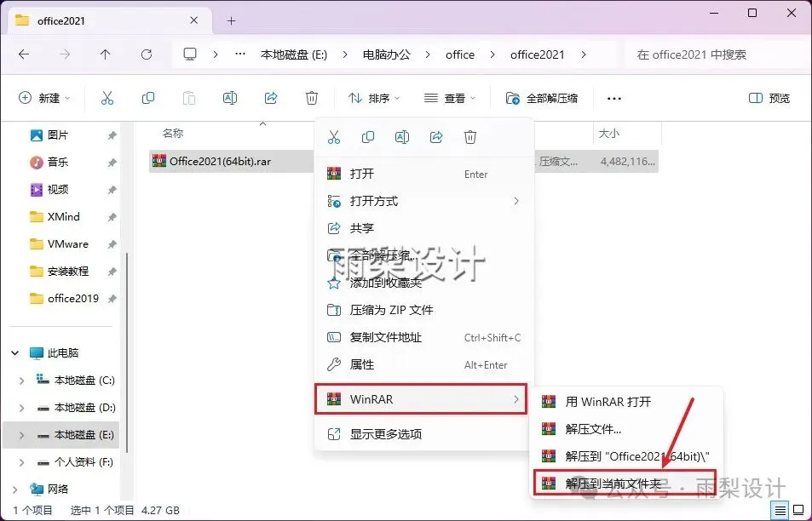Switch to large icons view in the status bar
Viewport: 812px width, 521px height.
[x=798, y=510]
